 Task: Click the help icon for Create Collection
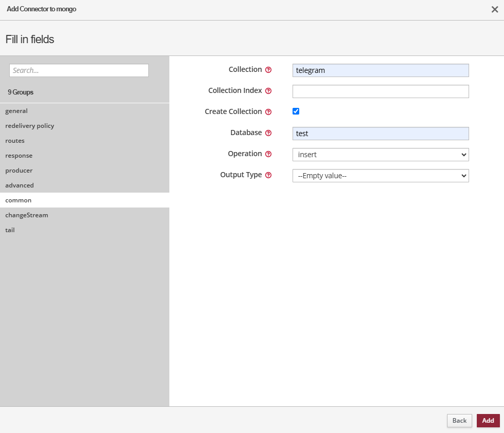coord(268,112)
